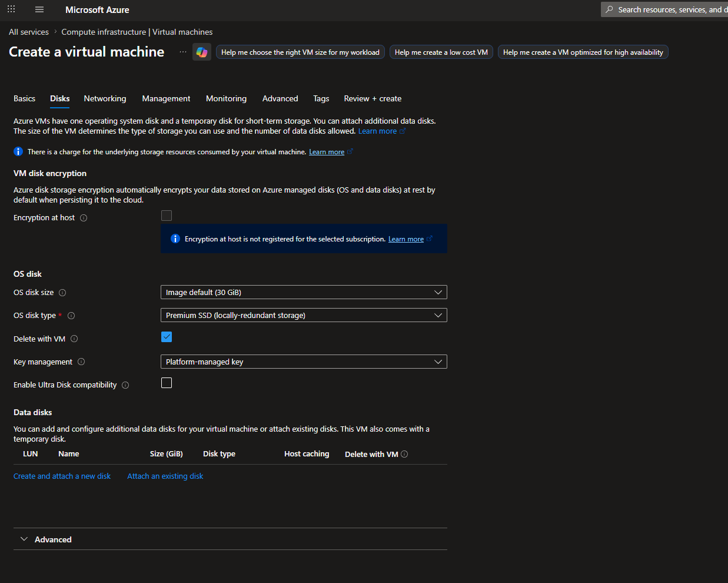Select the Disks tab
The height and width of the screenshot is (583, 728).
pyautogui.click(x=60, y=98)
